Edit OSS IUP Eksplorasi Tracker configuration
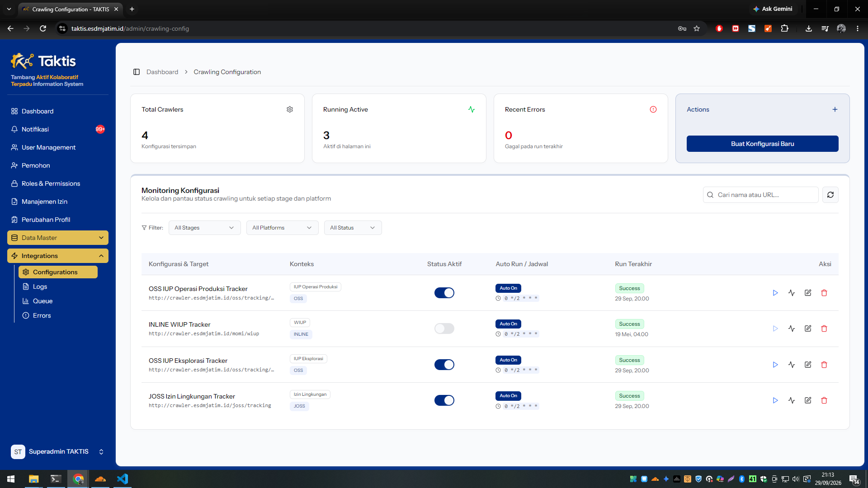The image size is (868, 488). (808, 365)
